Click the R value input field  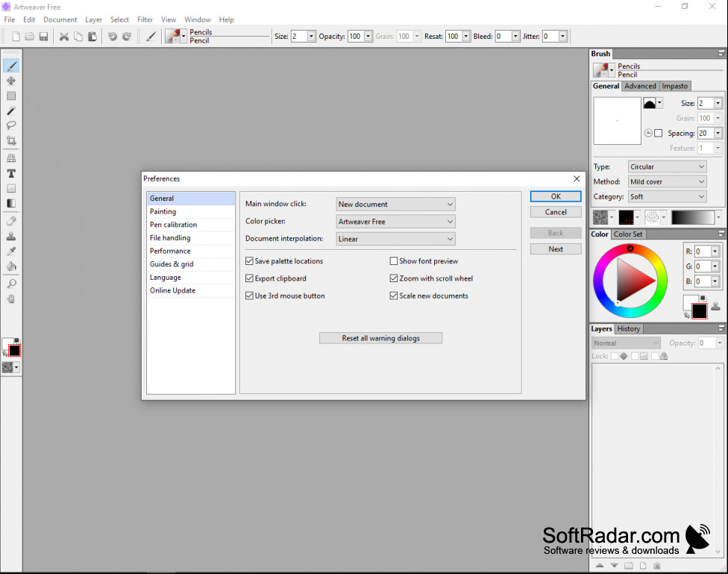(703, 252)
